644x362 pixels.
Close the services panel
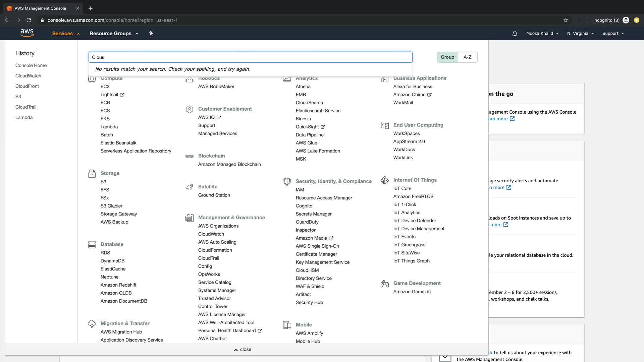[243, 349]
